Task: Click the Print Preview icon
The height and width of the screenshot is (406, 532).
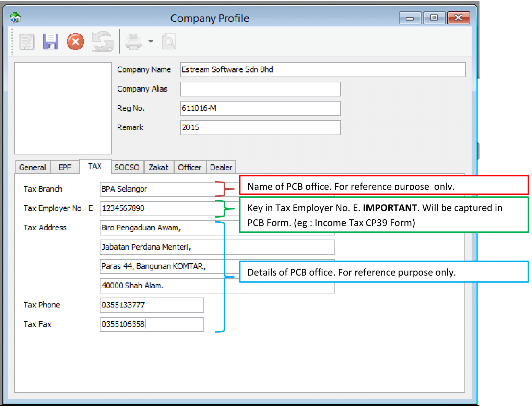Action: (169, 42)
